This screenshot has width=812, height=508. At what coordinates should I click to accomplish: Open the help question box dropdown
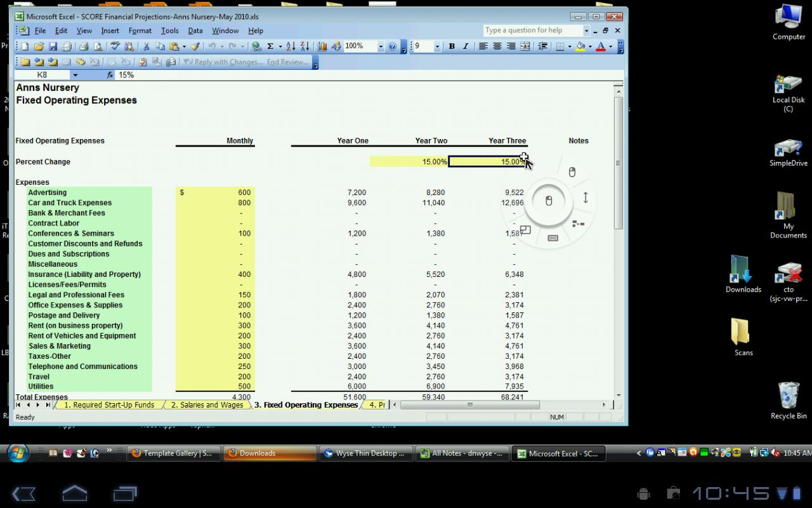coord(587,30)
